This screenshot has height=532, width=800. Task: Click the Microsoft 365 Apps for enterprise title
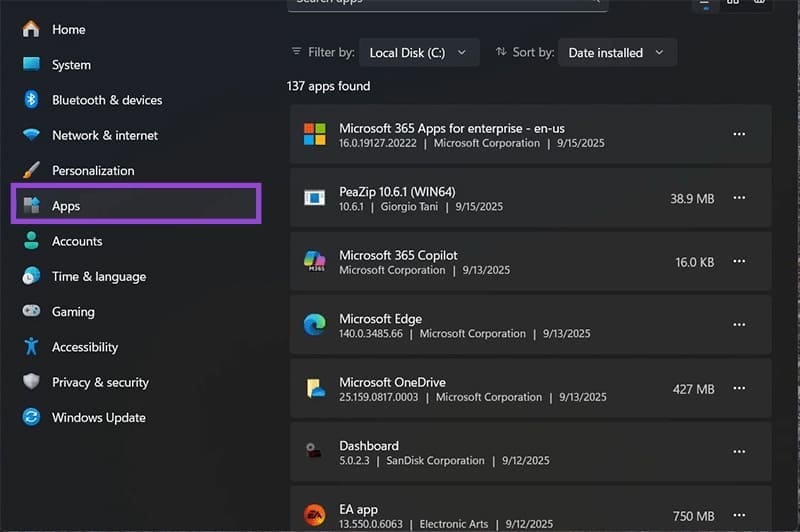click(452, 128)
